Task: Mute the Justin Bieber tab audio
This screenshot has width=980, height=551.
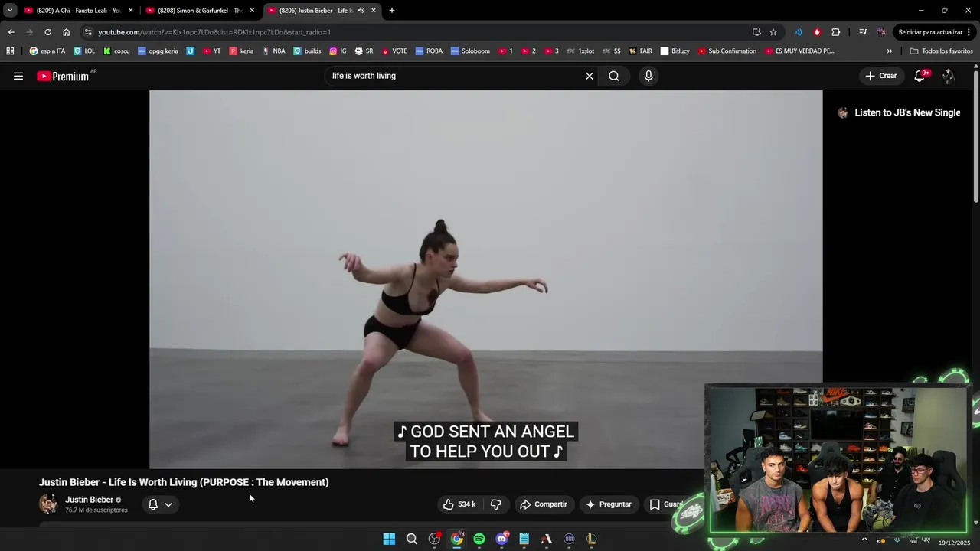Action: (x=361, y=11)
